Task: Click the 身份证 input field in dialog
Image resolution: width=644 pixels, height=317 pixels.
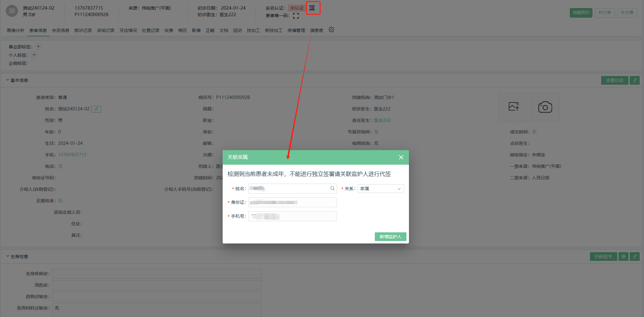Action: (x=293, y=202)
